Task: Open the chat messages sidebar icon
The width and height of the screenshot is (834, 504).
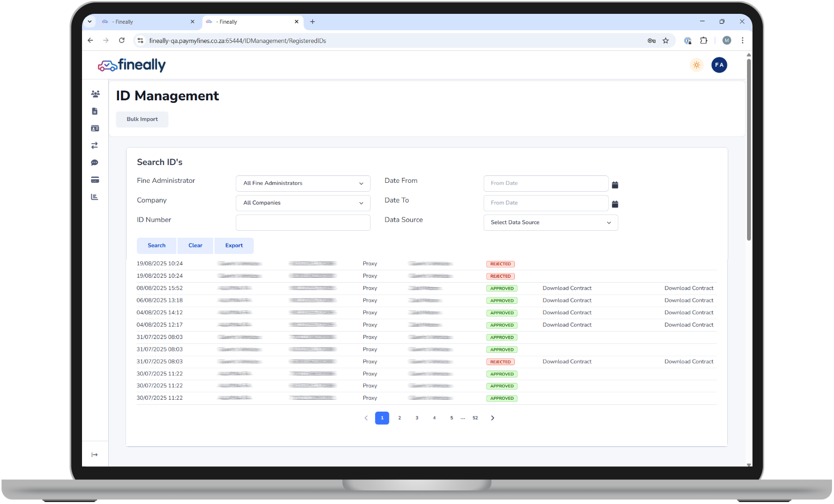Action: tap(95, 163)
